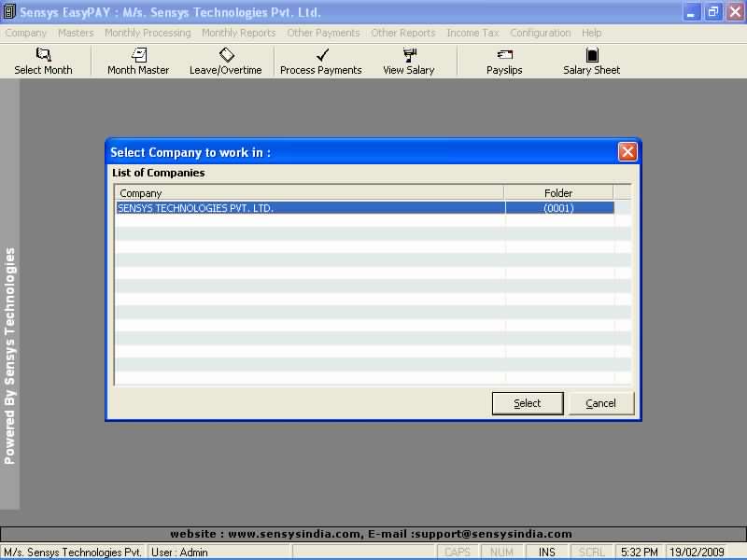Run Process Payments from toolbar

pyautogui.click(x=321, y=61)
